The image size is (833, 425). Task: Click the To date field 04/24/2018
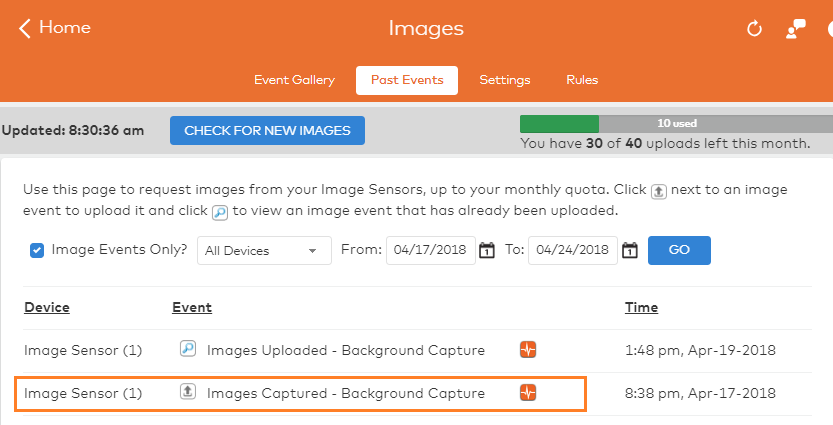573,250
